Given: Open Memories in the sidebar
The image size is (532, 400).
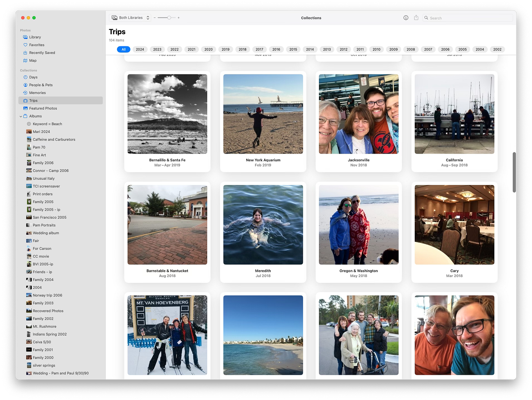Looking at the screenshot, I should point(37,93).
